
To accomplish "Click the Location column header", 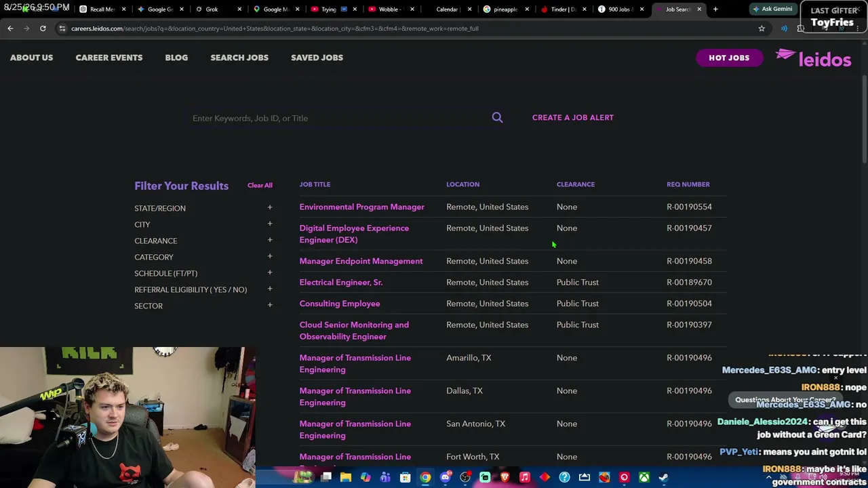I will click(462, 184).
